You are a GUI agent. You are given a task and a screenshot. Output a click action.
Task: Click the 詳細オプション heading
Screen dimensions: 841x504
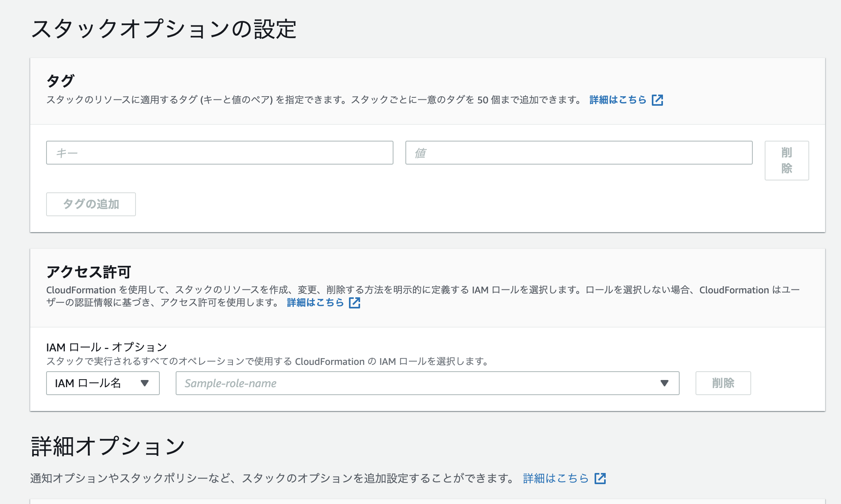(x=108, y=446)
